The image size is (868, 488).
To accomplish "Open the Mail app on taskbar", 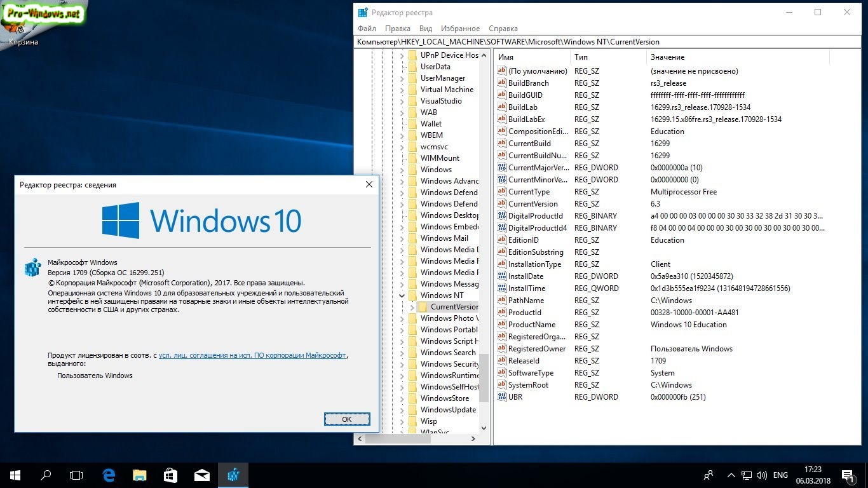I will [202, 475].
